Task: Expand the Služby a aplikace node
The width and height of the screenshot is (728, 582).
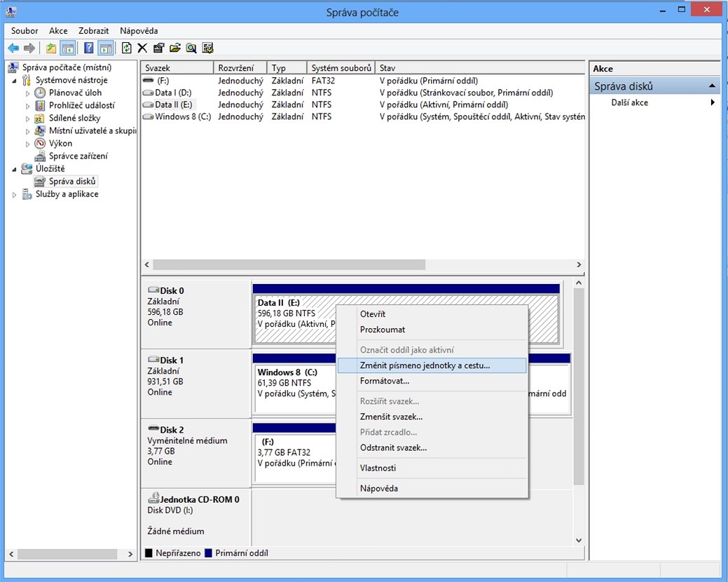Action: coord(15,195)
